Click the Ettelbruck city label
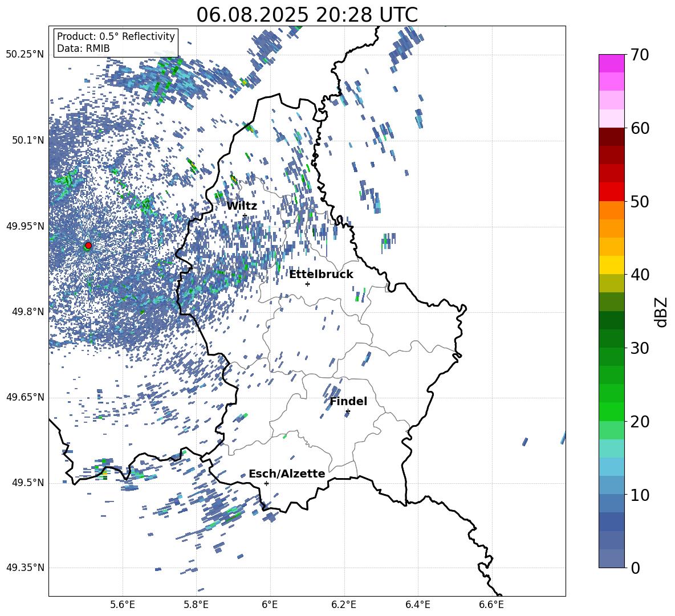This screenshot has width=675, height=616. coord(321,275)
